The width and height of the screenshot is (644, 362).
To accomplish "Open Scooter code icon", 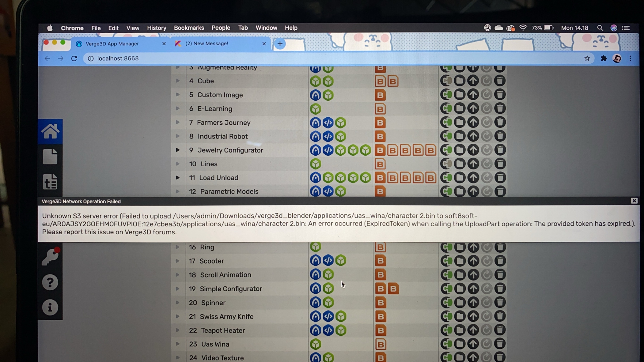I will 328,260.
